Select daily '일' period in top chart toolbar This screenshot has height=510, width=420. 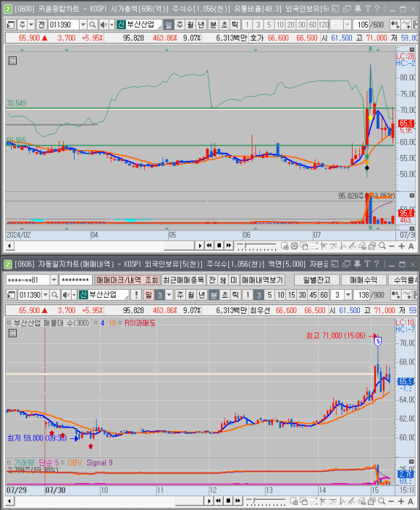pos(169,25)
